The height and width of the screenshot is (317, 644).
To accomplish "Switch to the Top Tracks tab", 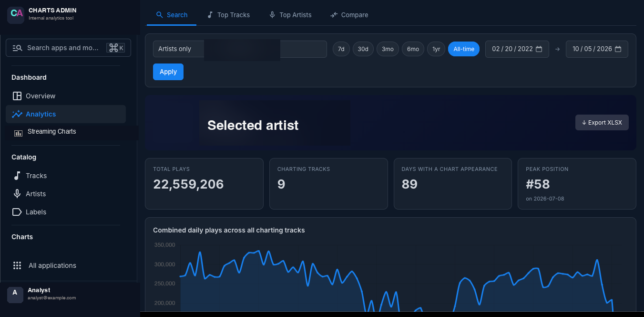I will click(x=228, y=15).
